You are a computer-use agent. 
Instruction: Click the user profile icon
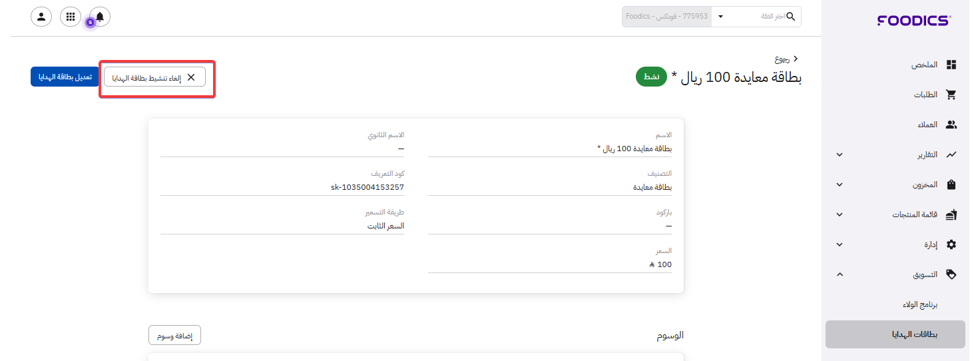tap(41, 17)
